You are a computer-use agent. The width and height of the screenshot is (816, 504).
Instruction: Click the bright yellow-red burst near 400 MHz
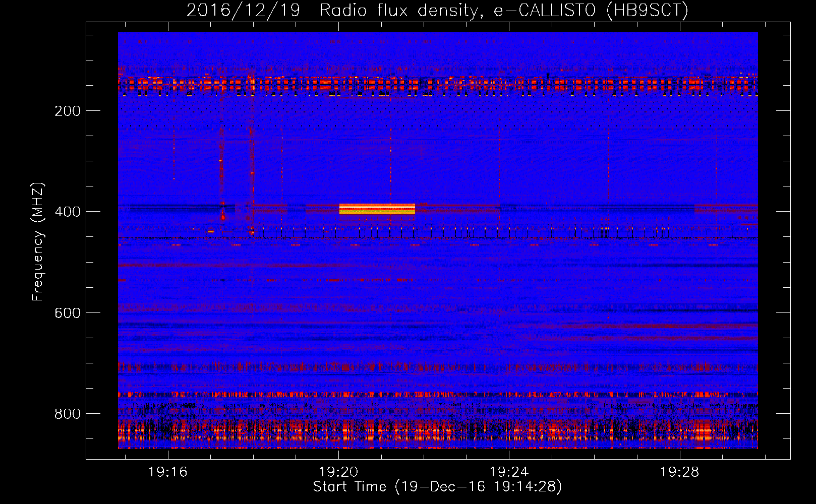377,209
